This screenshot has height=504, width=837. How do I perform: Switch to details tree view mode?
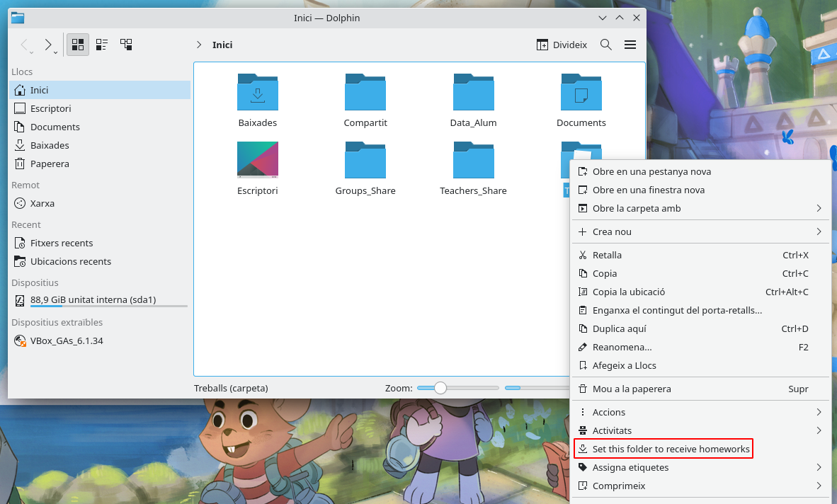126,45
